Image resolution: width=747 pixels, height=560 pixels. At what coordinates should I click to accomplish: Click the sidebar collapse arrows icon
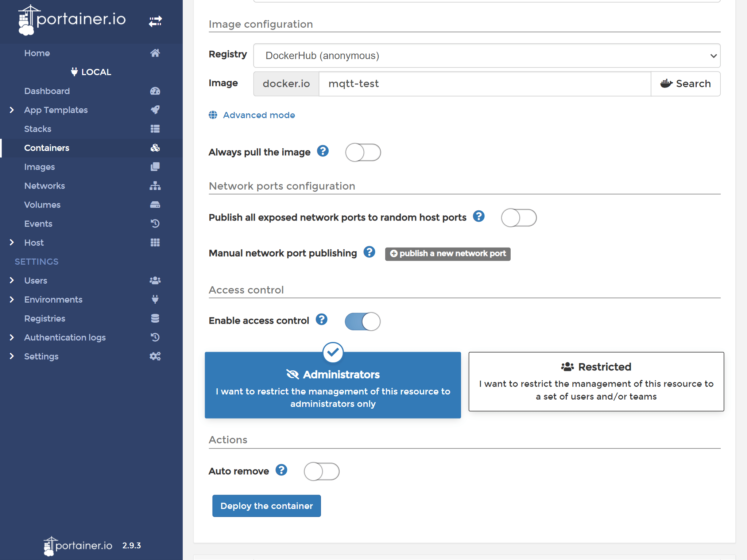click(155, 21)
